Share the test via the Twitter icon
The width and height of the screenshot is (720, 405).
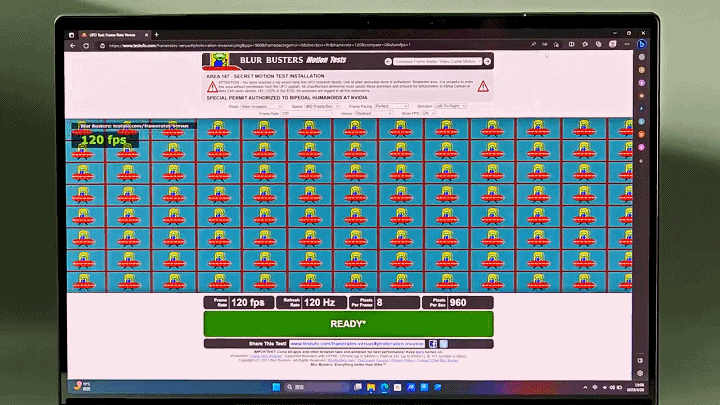[444, 343]
